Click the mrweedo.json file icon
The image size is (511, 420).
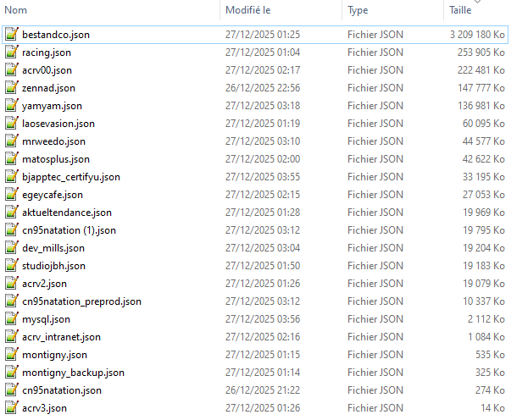tap(11, 141)
